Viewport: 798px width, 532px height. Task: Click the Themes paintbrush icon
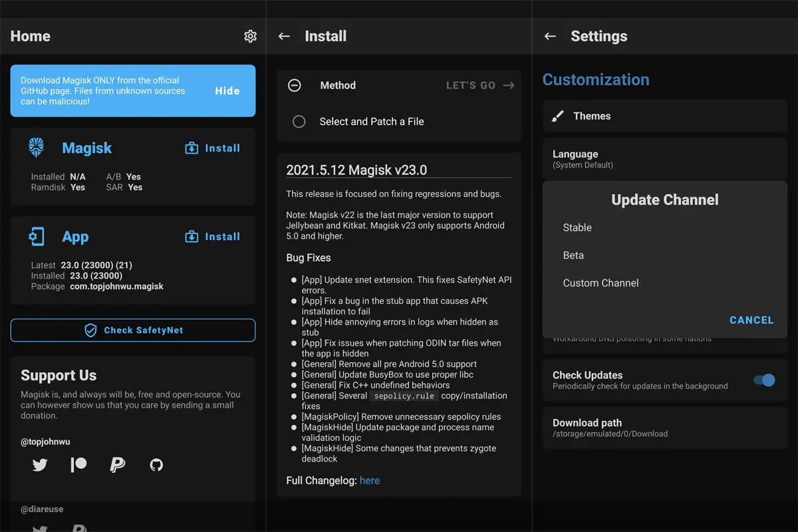558,116
